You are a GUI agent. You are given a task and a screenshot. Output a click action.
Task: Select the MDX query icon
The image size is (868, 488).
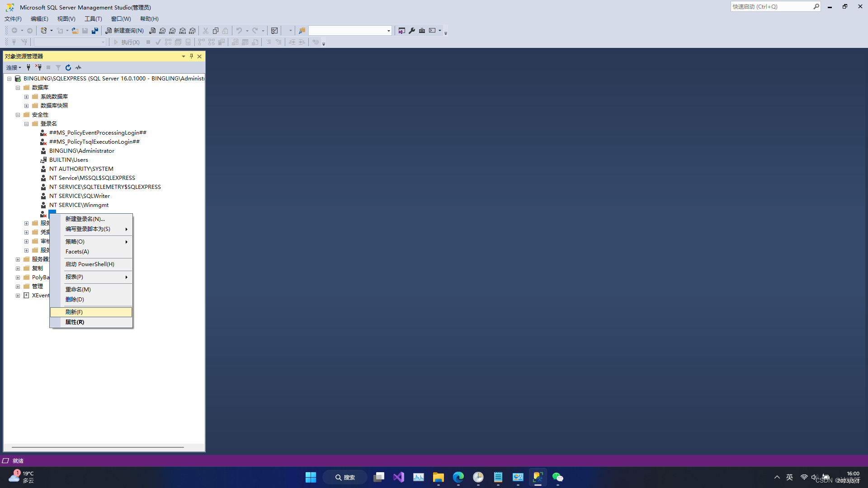pyautogui.click(x=163, y=30)
